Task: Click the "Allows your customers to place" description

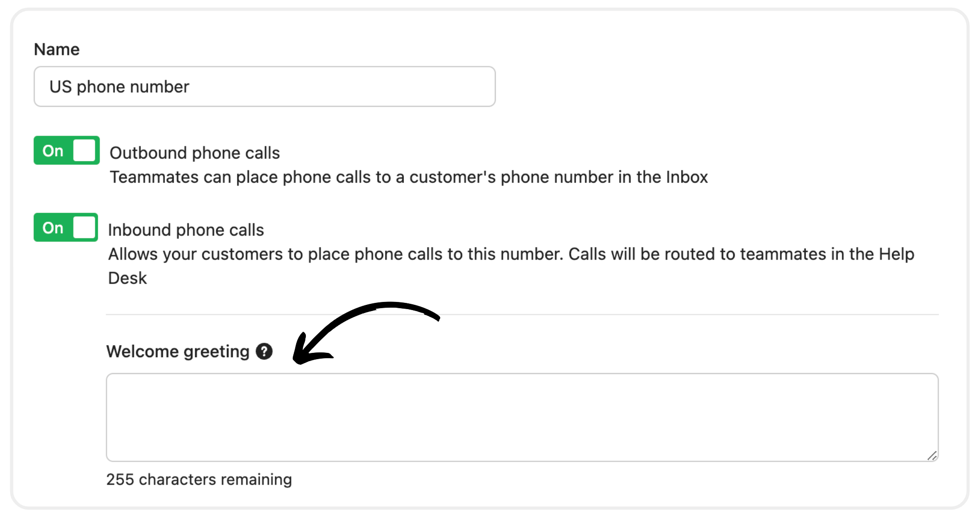Action: (511, 254)
